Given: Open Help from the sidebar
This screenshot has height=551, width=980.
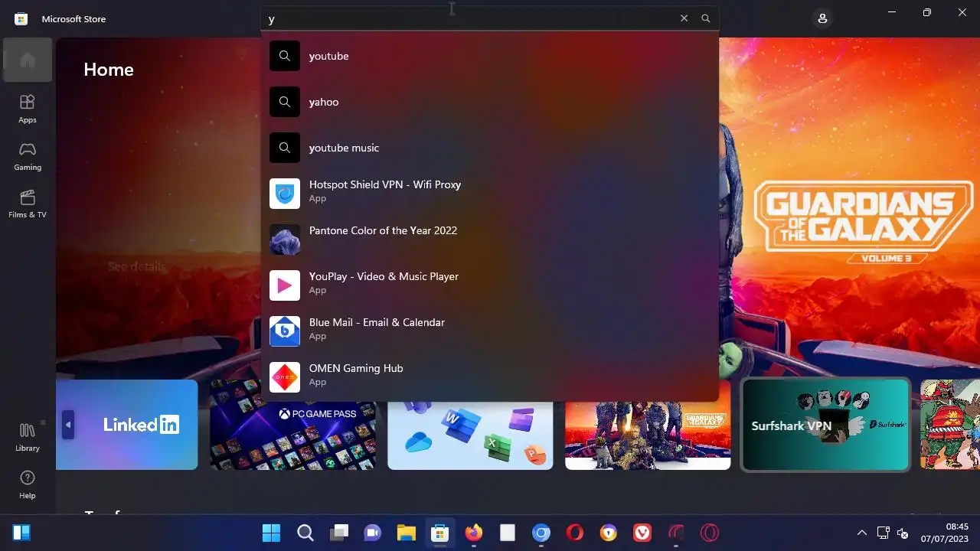Looking at the screenshot, I should pos(28,484).
